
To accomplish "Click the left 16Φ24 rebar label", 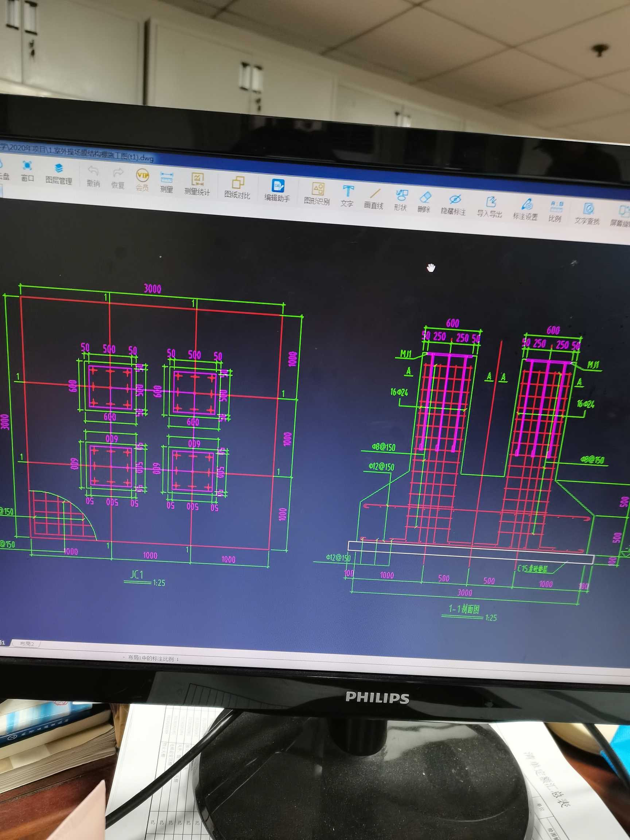I will pos(399,392).
